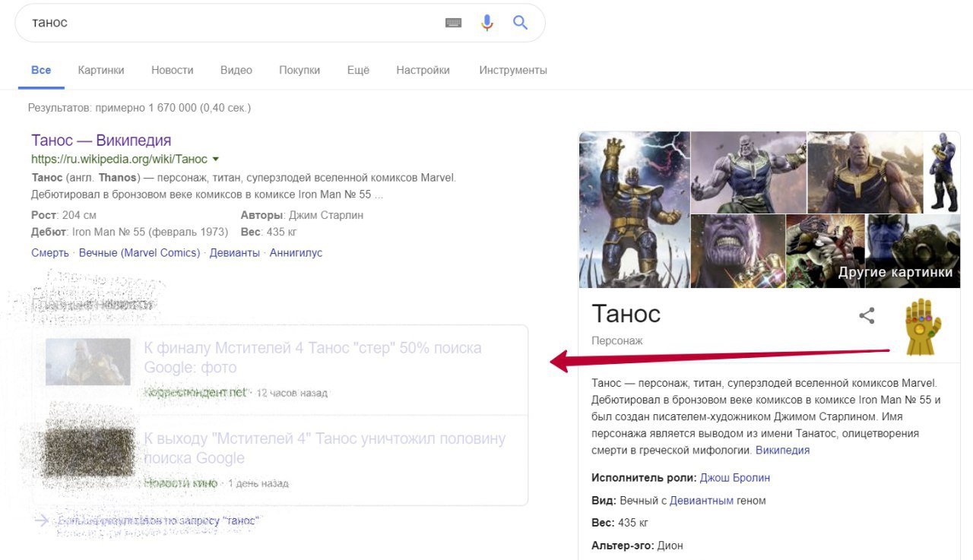Open Другие картинки image thumbnail

912,251
